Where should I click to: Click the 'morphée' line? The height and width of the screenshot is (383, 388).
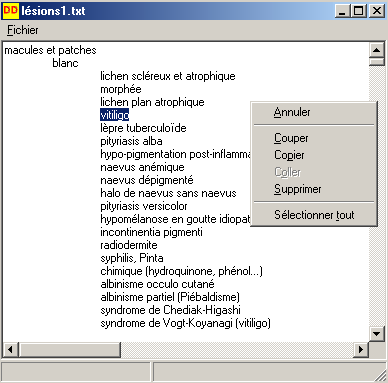pos(121,89)
